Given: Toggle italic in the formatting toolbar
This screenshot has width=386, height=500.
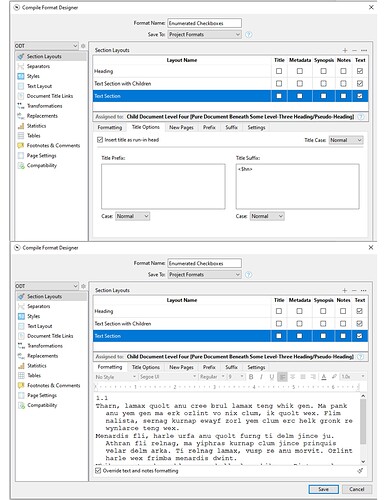Looking at the screenshot, I should 261,377.
